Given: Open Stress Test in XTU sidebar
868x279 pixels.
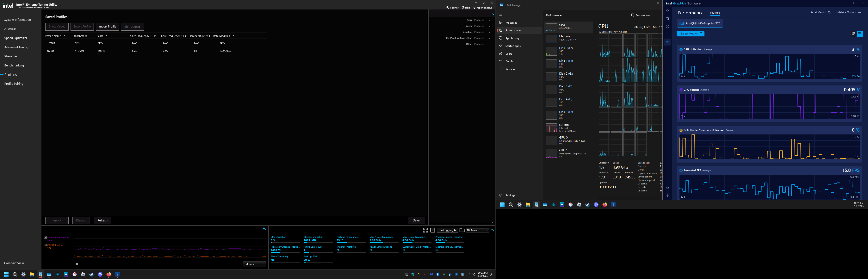Looking at the screenshot, I should pos(11,56).
